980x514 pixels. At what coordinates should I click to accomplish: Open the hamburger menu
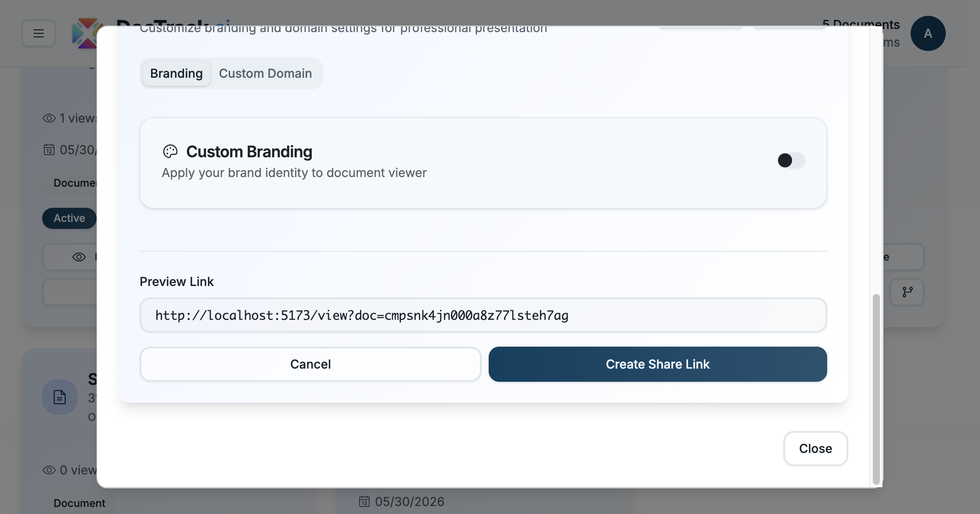pos(39,33)
